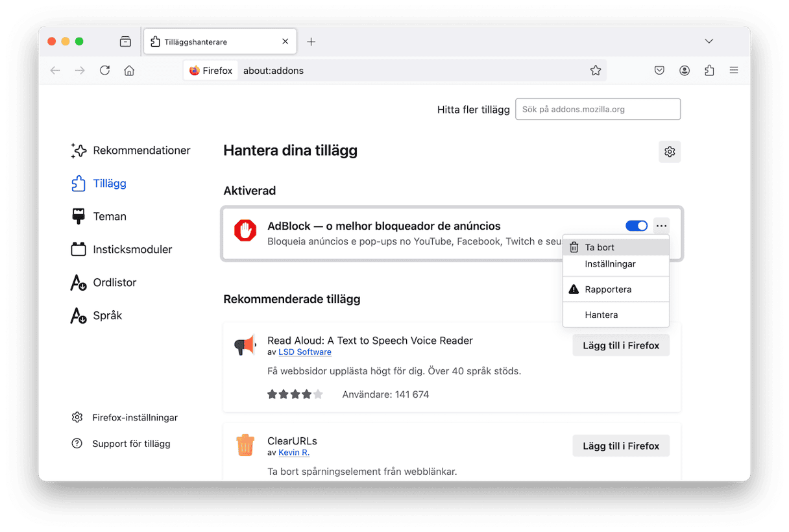Click the ClearURLs trash can icon

pos(245,446)
